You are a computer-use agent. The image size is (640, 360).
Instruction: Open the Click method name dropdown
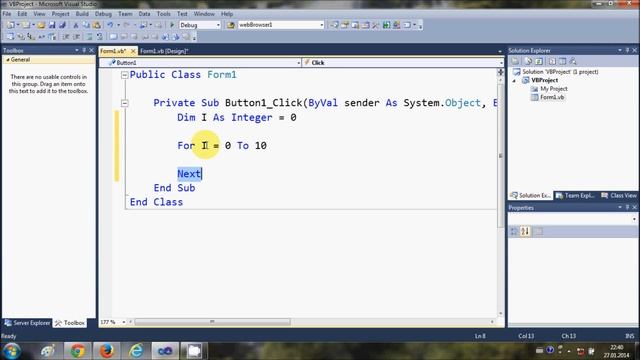click(x=501, y=63)
